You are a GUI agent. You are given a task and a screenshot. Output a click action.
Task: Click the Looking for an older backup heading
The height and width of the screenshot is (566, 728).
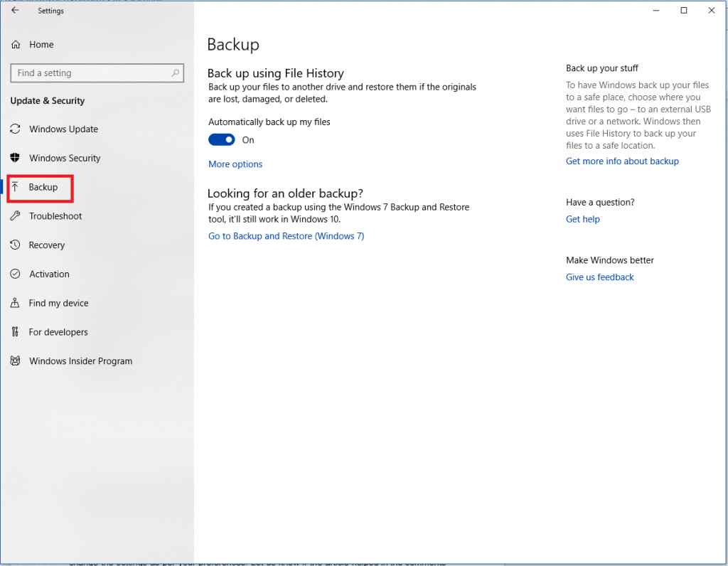285,193
